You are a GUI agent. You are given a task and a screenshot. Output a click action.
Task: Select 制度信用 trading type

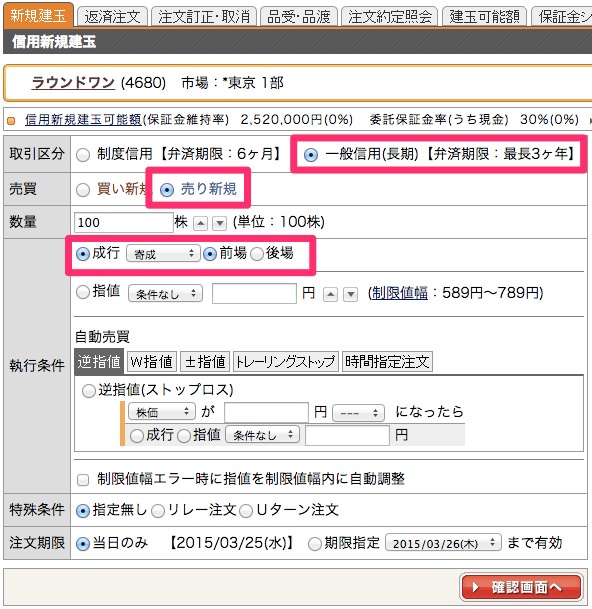83,155
